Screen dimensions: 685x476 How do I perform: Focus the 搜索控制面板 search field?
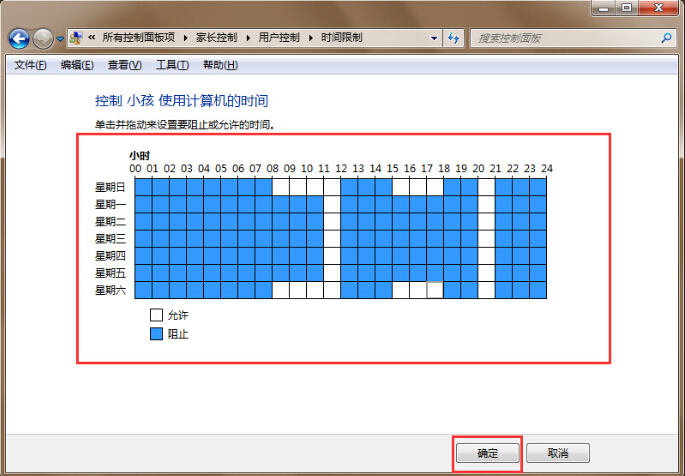[x=560, y=37]
